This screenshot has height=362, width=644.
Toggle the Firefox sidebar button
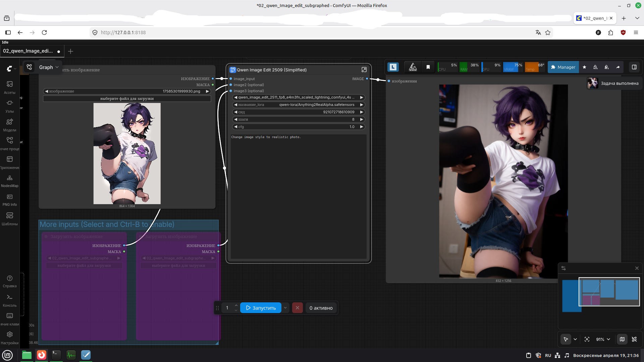tap(8, 33)
